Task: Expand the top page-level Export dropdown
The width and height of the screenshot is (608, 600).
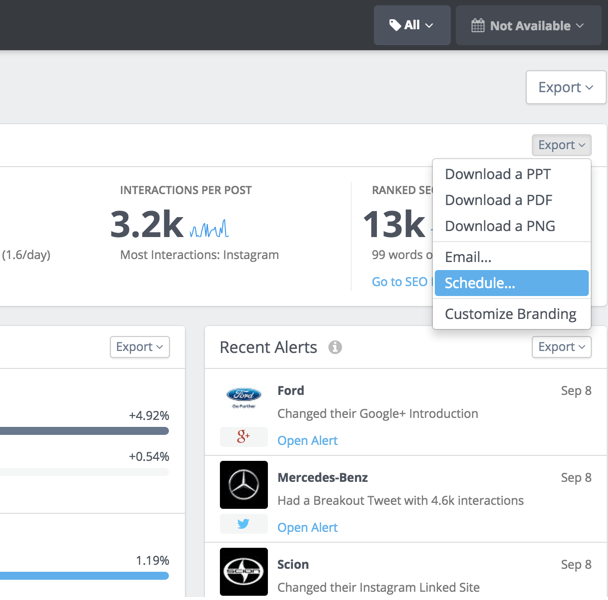Action: 565,87
